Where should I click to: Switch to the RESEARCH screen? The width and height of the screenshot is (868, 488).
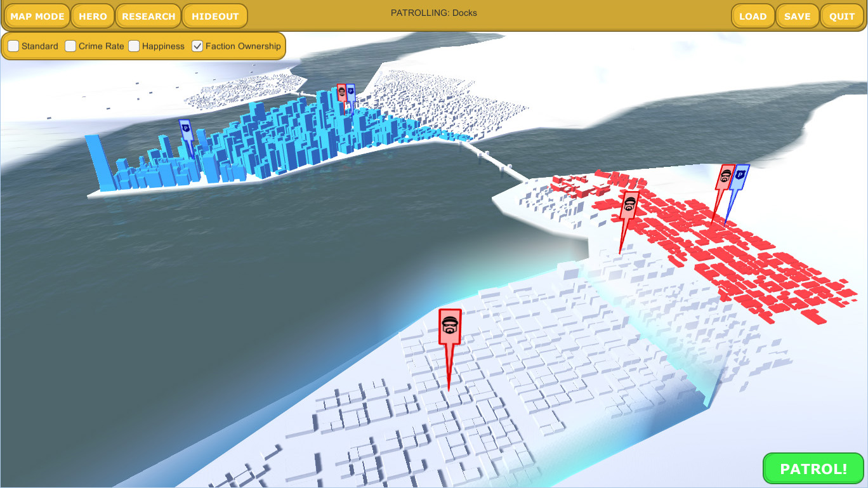coord(148,16)
